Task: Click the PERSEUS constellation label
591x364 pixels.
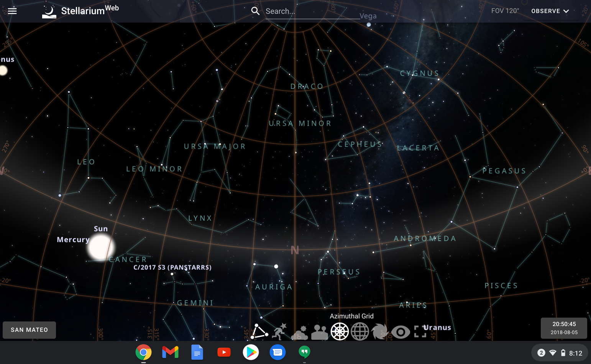Action: 339,272
